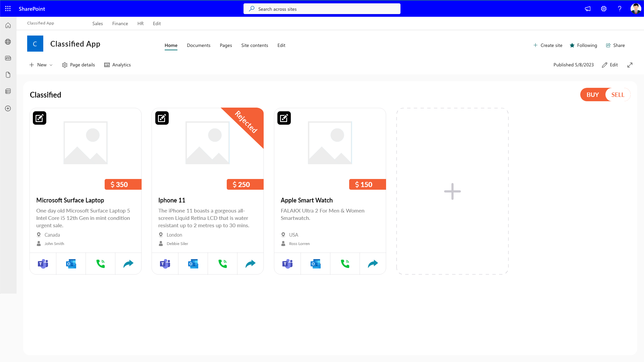Click the Microsoft Teams icon on Surface Laptop listing

click(x=43, y=263)
